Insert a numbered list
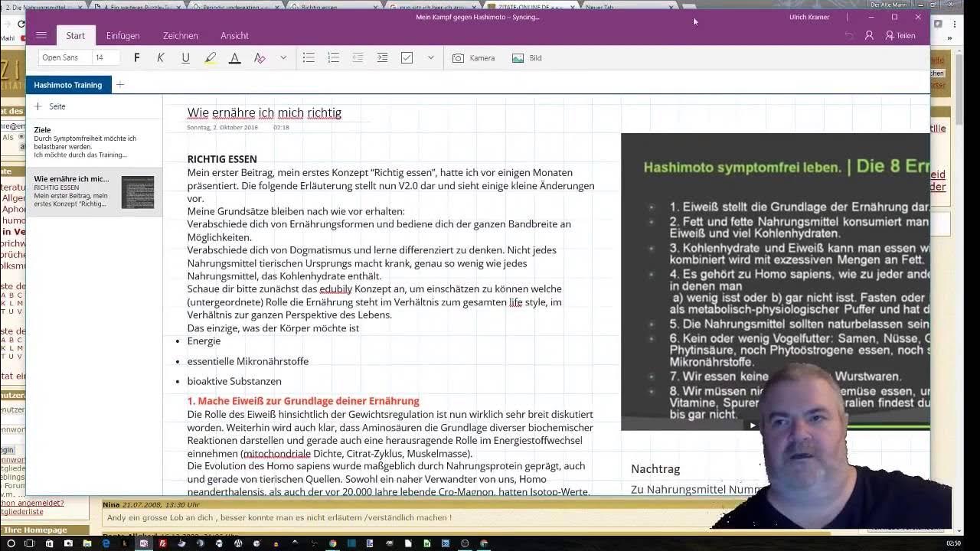This screenshot has height=551, width=980. (x=333, y=57)
